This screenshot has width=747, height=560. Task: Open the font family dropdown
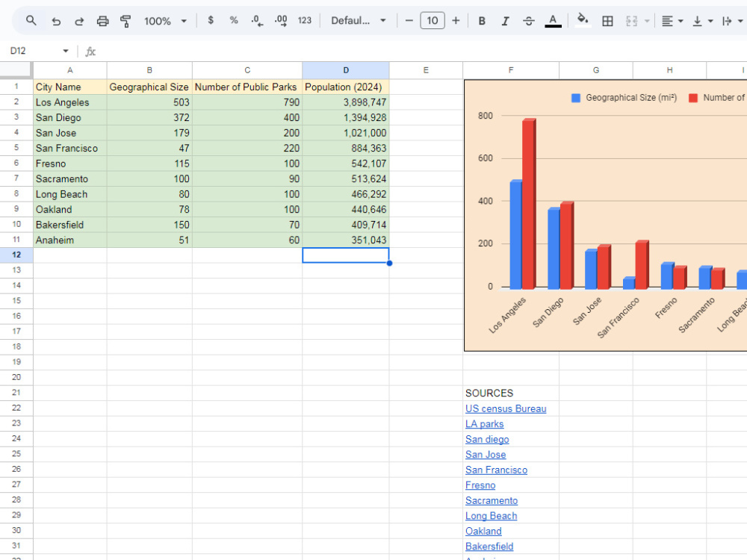point(359,20)
